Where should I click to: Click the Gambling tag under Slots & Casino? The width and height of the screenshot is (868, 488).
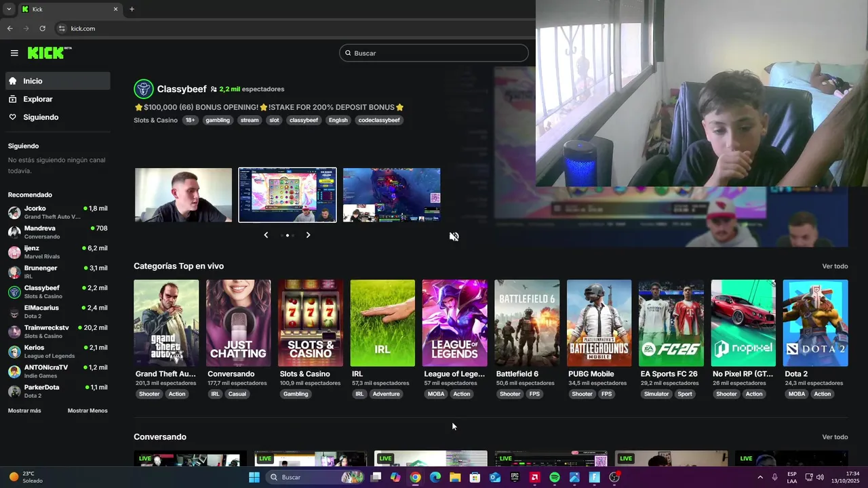(296, 394)
